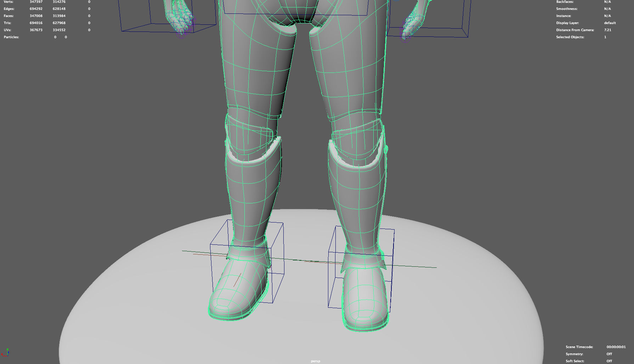The height and width of the screenshot is (364, 634).
Task: Click the Edges: label in HUD
Action: click(9, 9)
